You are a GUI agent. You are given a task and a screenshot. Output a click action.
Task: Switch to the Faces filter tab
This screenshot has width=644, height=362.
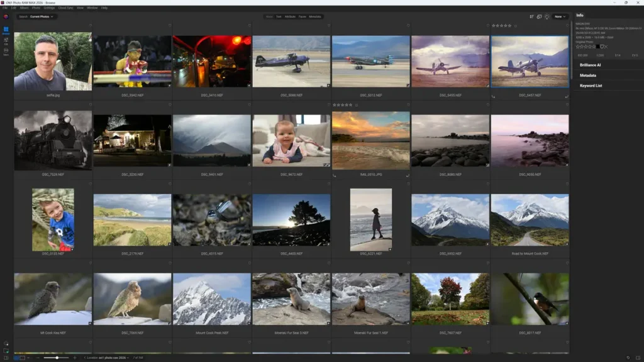pos(303,16)
